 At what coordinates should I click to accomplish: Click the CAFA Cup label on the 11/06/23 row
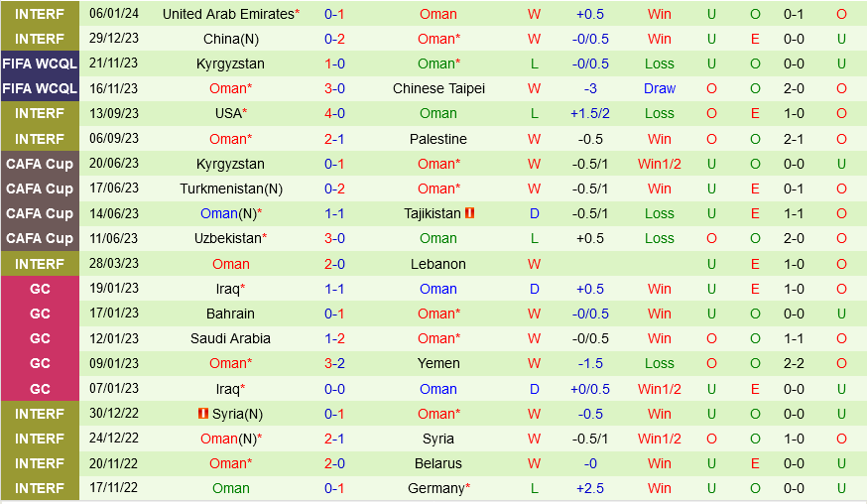click(40, 238)
